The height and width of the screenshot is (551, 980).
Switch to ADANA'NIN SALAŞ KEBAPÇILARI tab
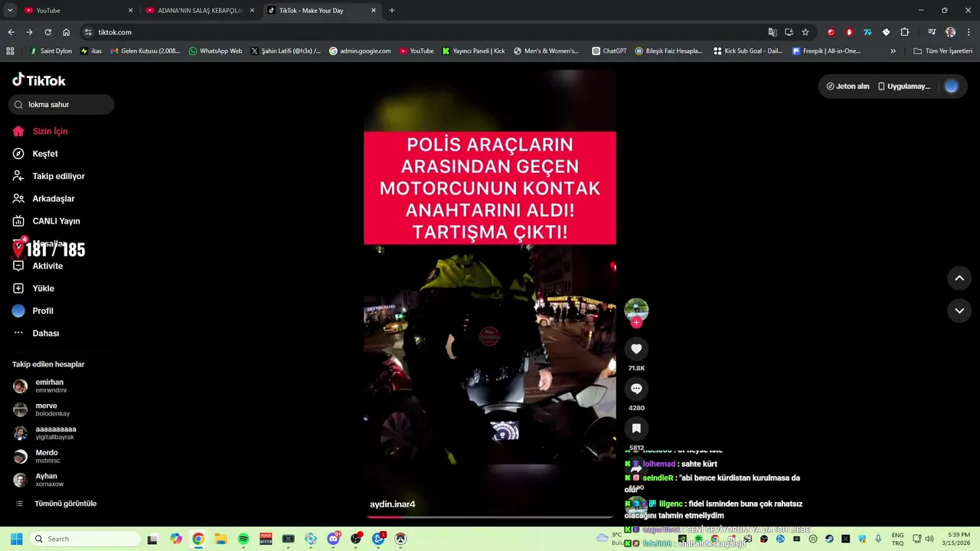click(x=199, y=11)
